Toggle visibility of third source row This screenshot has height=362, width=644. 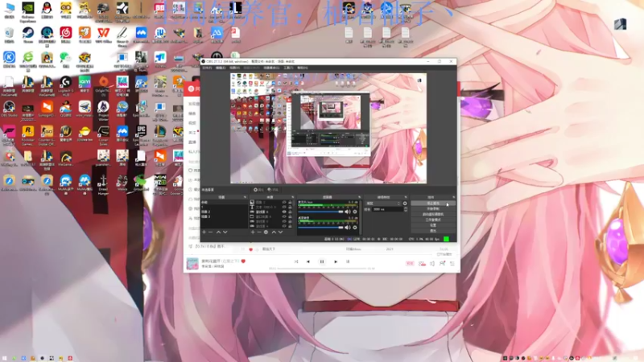[x=284, y=212]
